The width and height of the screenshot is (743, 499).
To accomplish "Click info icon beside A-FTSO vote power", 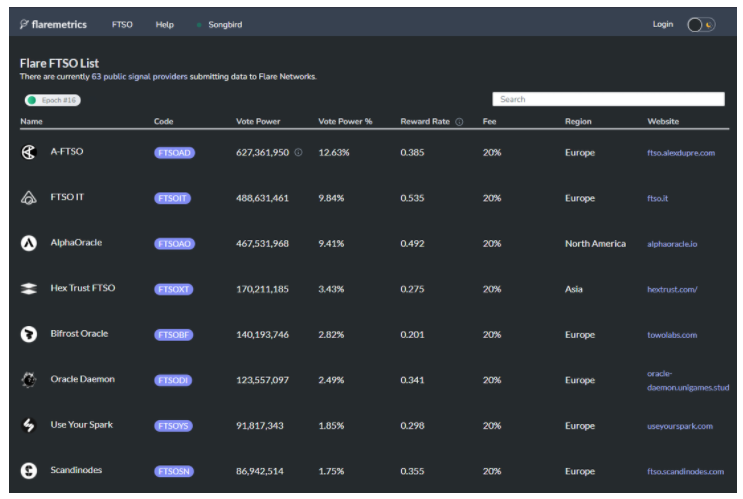I will coord(298,153).
